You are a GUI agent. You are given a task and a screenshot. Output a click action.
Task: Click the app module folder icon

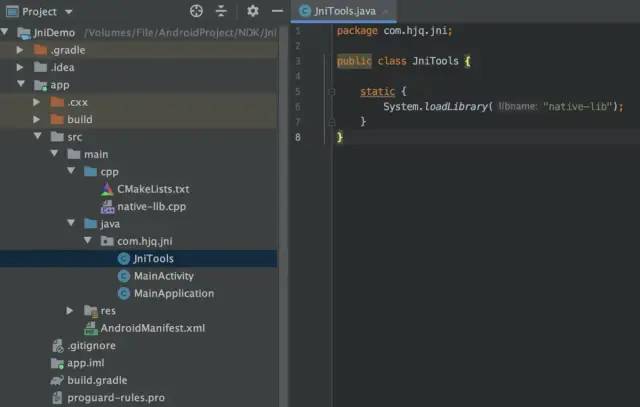click(x=40, y=85)
